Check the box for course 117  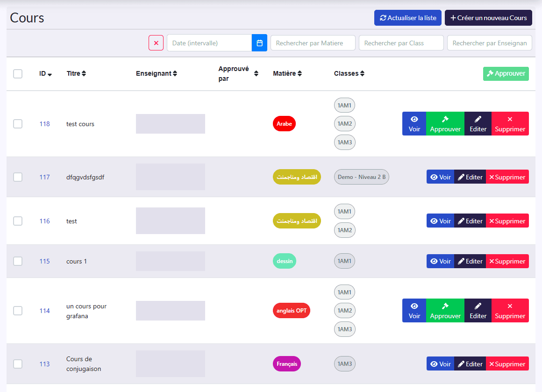18,177
